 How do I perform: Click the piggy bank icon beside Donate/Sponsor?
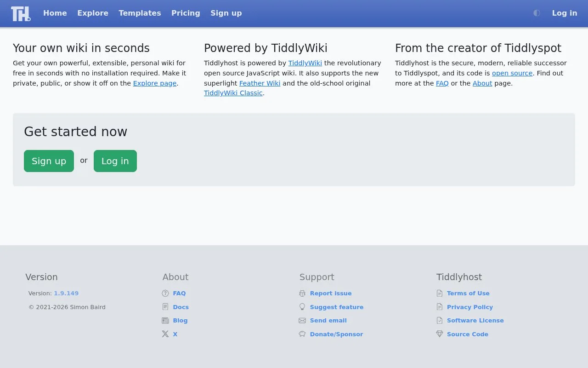(x=302, y=334)
